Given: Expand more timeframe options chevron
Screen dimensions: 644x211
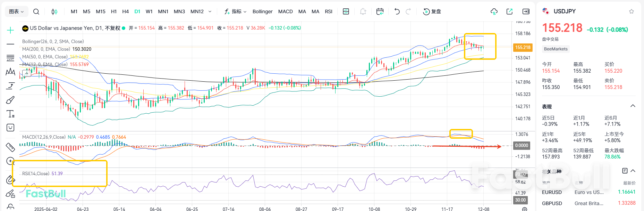Looking at the screenshot, I should tap(210, 11).
